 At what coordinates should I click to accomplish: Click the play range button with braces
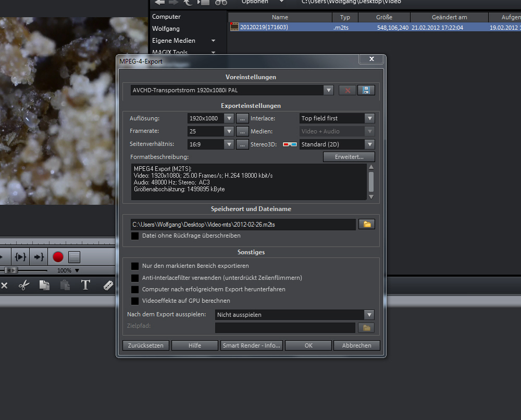tap(20, 257)
